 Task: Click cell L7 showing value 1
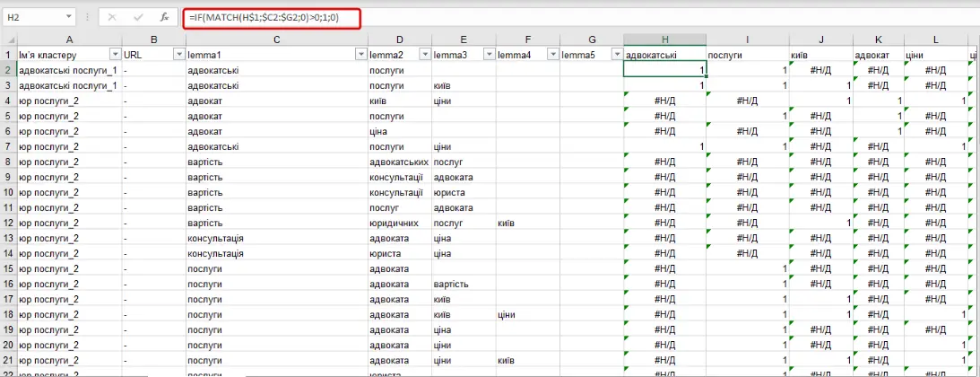[935, 146]
